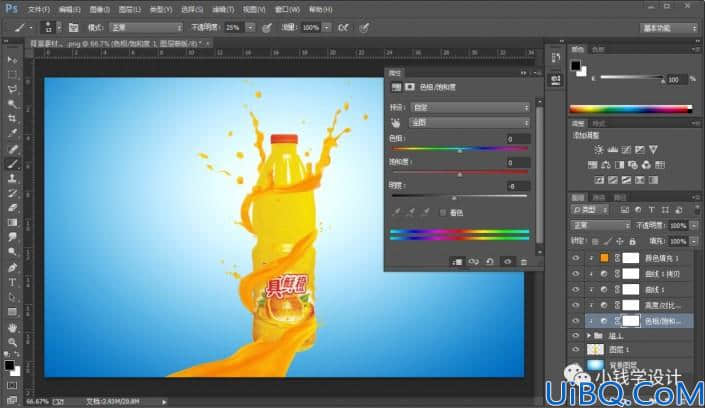Select the Lasso tool
The height and width of the screenshot is (408, 705).
(x=12, y=89)
